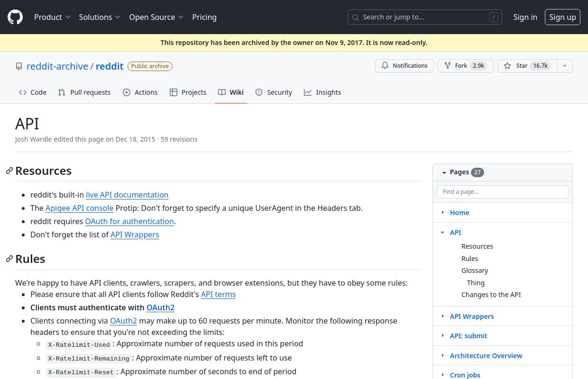Open the OAuth for authentication link
588x379 pixels.
click(129, 221)
